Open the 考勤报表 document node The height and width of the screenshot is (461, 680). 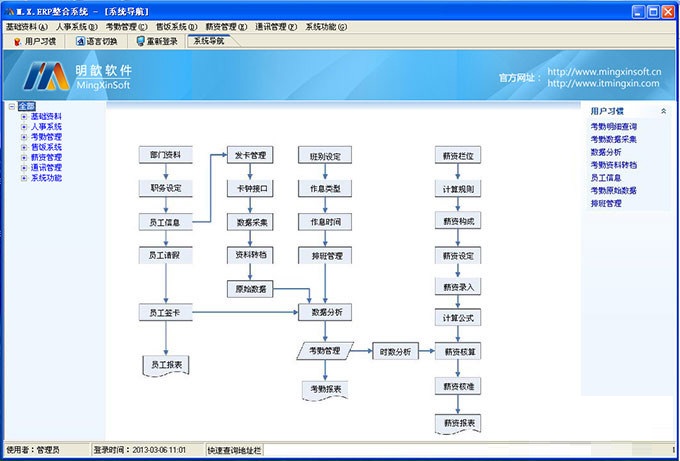(325, 390)
